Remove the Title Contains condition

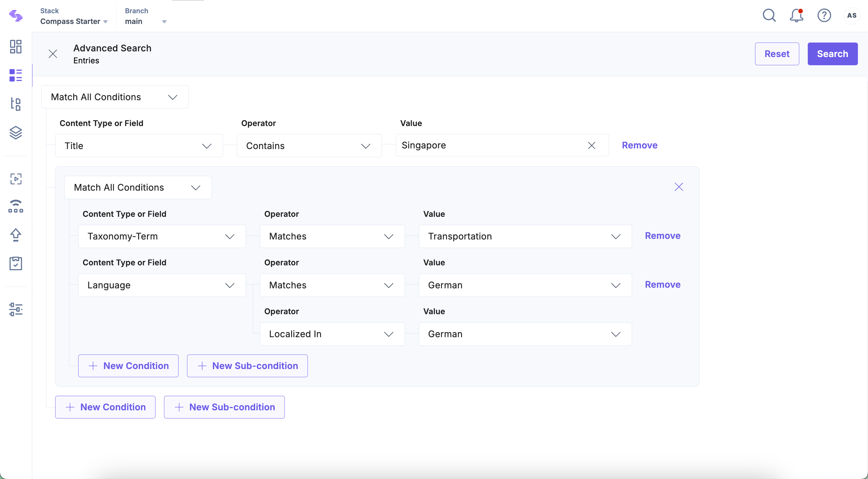pos(640,145)
